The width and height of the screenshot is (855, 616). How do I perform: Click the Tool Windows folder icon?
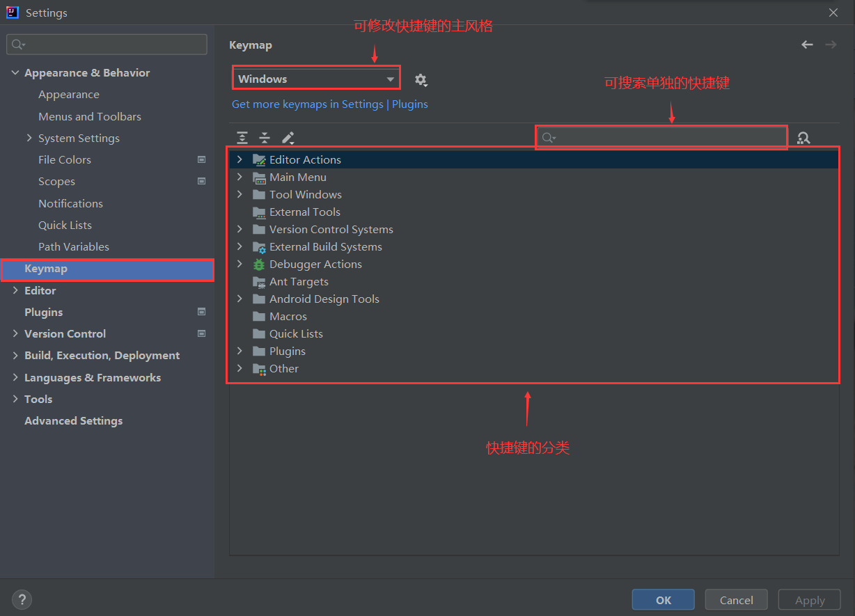tap(259, 194)
